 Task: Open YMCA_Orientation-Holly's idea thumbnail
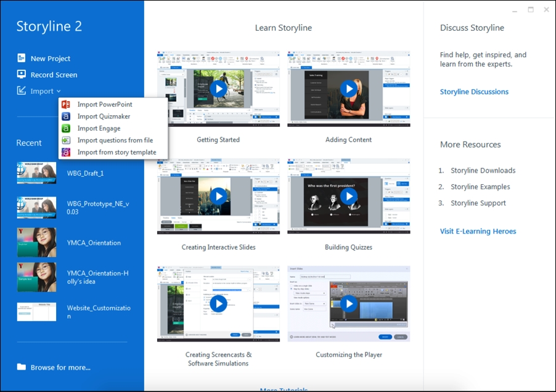pos(36,277)
